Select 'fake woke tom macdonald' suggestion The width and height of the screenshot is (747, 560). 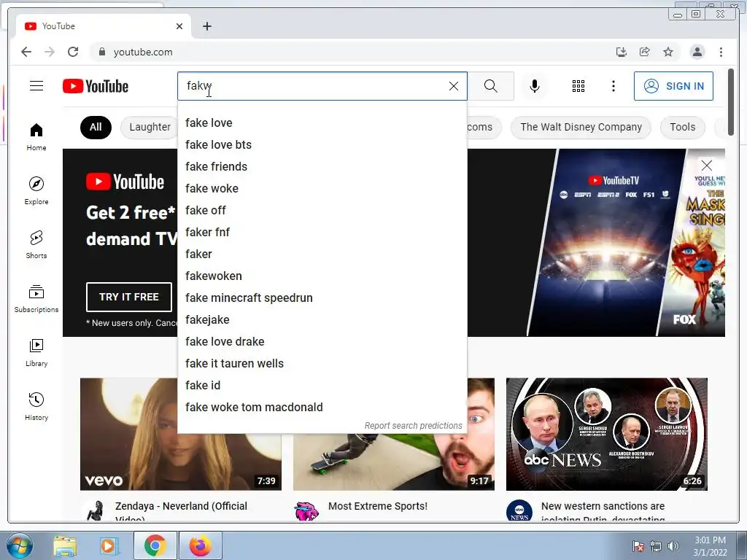coord(322,408)
